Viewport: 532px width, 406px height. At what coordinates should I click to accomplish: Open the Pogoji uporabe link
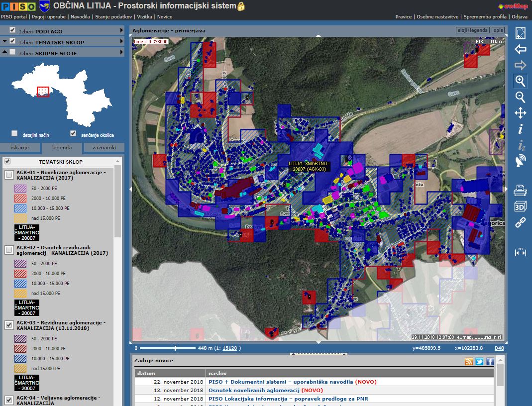pyautogui.click(x=50, y=16)
